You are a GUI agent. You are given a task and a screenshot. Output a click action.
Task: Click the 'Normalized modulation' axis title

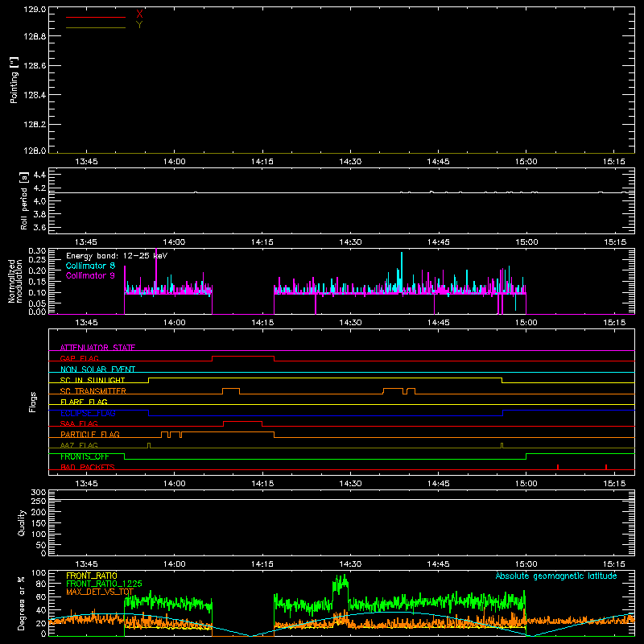15,281
